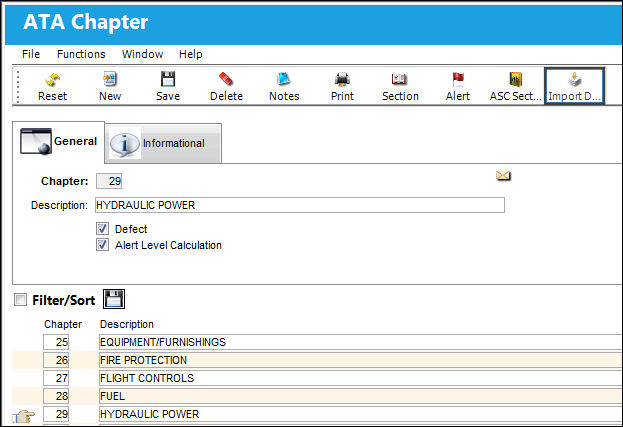The height and width of the screenshot is (427, 623).
Task: Open the File menu
Action: 31,54
